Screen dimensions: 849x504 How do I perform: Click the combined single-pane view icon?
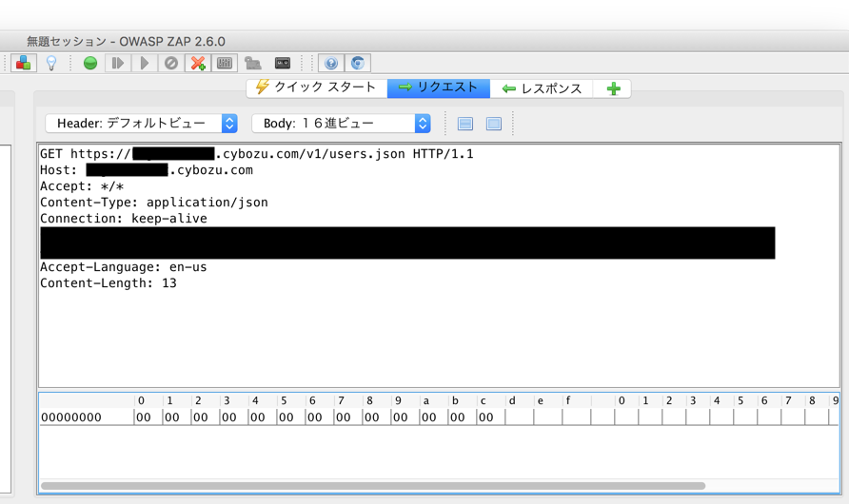(x=494, y=124)
